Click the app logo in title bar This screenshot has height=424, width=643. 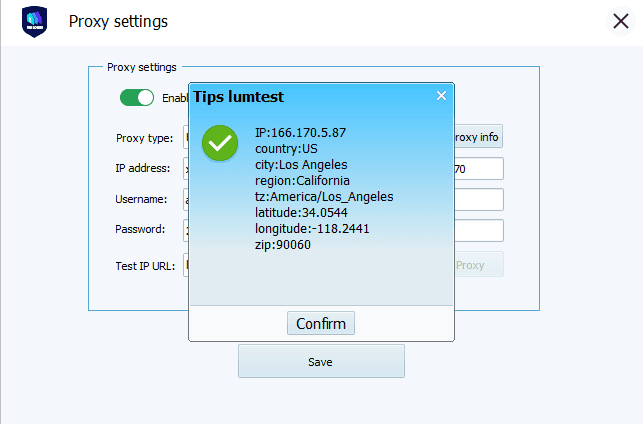[x=34, y=22]
